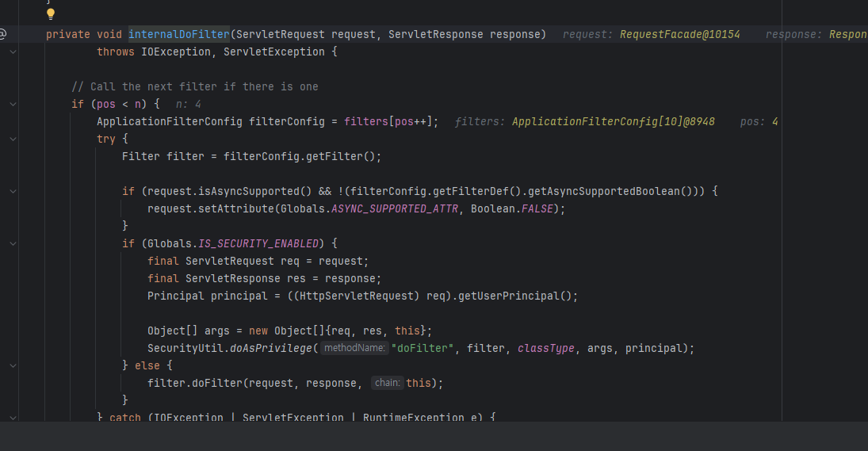Click the 'getAsyncSupportedBoolean' method call
The height and width of the screenshot is (451, 868).
(x=603, y=192)
